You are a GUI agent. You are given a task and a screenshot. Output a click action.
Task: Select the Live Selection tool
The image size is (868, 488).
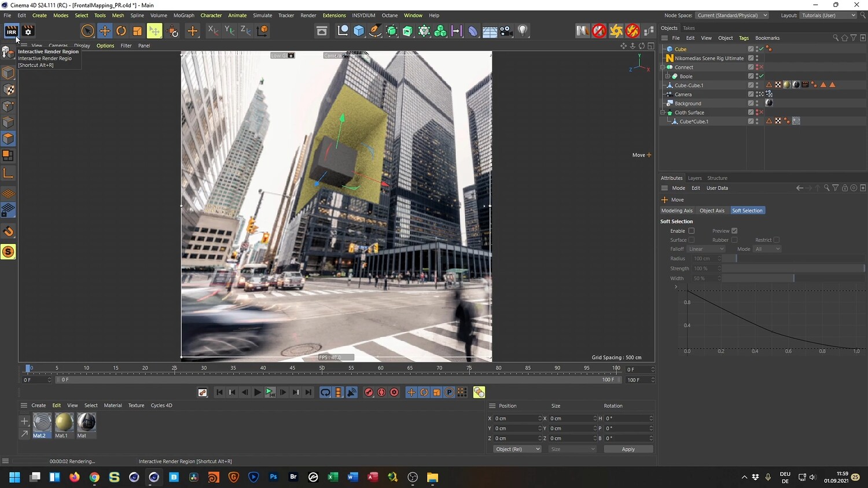[88, 31]
